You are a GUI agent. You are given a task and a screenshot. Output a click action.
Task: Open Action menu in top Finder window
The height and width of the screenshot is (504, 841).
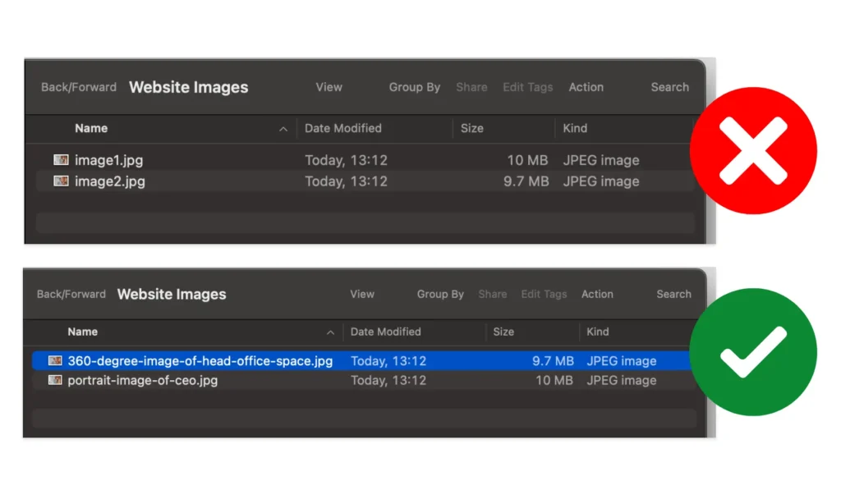pos(586,87)
